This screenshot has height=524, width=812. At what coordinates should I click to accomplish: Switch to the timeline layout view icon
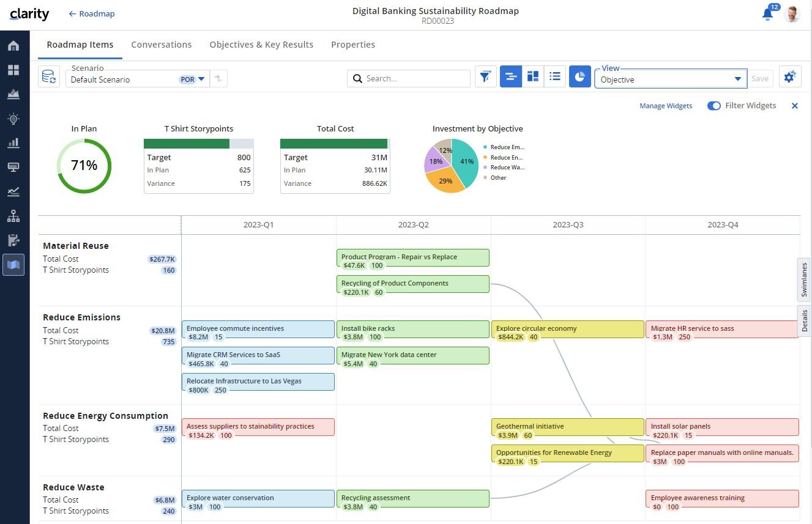511,77
